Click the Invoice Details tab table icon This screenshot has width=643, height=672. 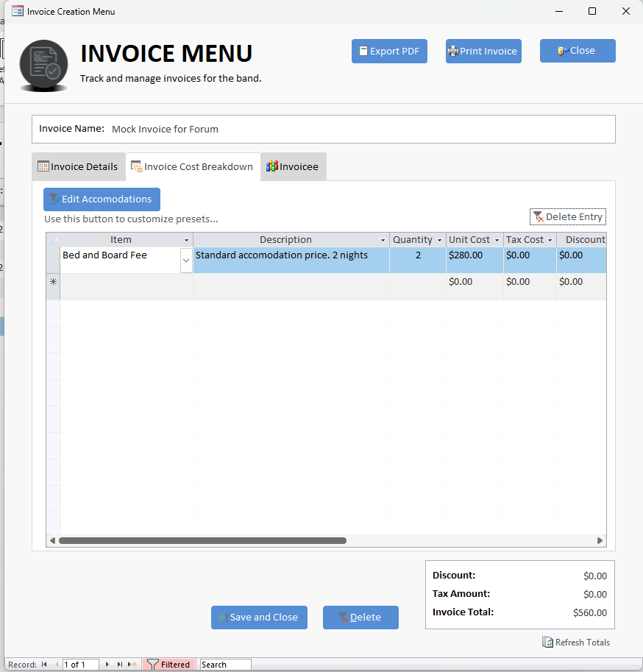(43, 166)
